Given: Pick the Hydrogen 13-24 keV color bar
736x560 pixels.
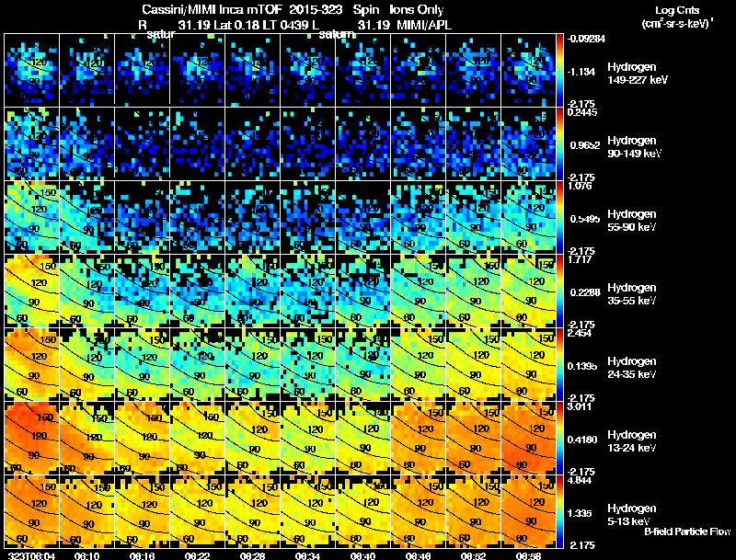Looking at the screenshot, I should coord(559,438).
